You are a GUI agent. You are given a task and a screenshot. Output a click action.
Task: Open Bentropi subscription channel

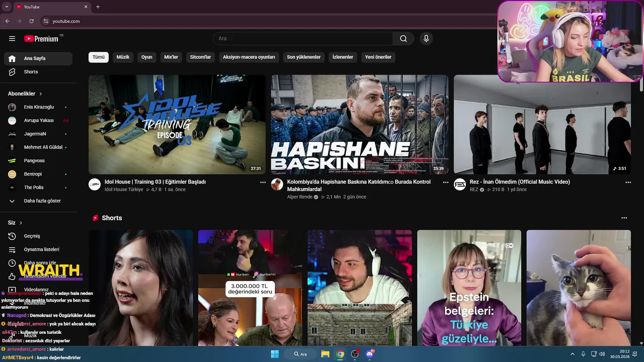pyautogui.click(x=38, y=174)
